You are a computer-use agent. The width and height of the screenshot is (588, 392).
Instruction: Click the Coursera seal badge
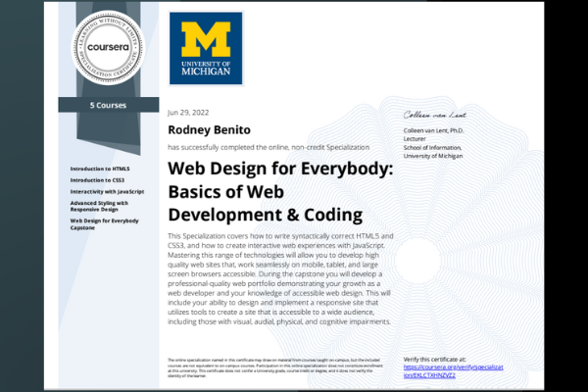tap(103, 48)
